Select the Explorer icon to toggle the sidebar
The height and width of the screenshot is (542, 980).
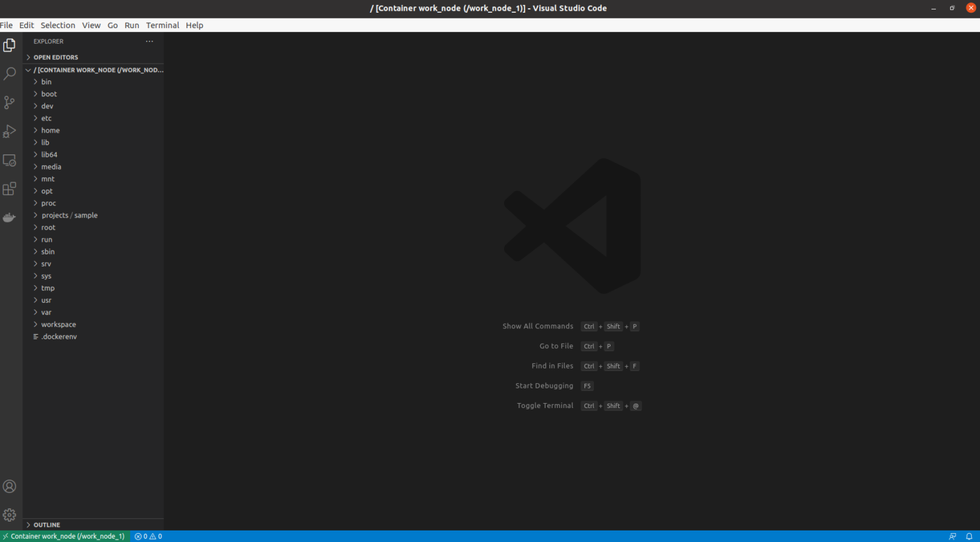click(x=10, y=45)
